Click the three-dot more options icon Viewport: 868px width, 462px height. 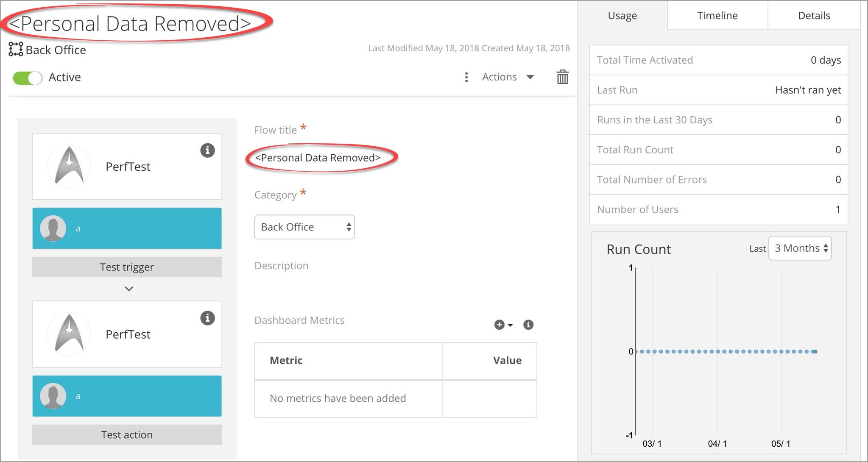coord(466,77)
